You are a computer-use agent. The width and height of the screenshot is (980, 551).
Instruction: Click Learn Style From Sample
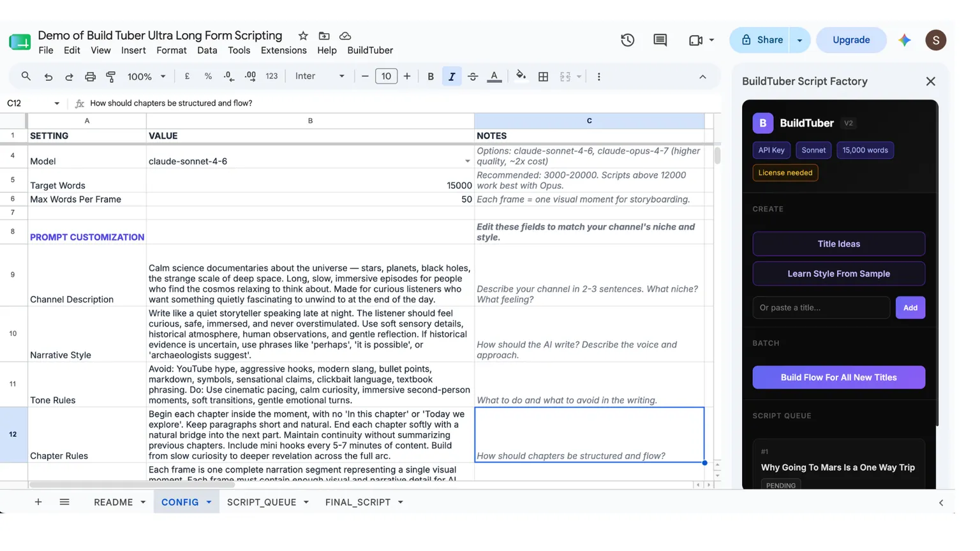pyautogui.click(x=839, y=274)
